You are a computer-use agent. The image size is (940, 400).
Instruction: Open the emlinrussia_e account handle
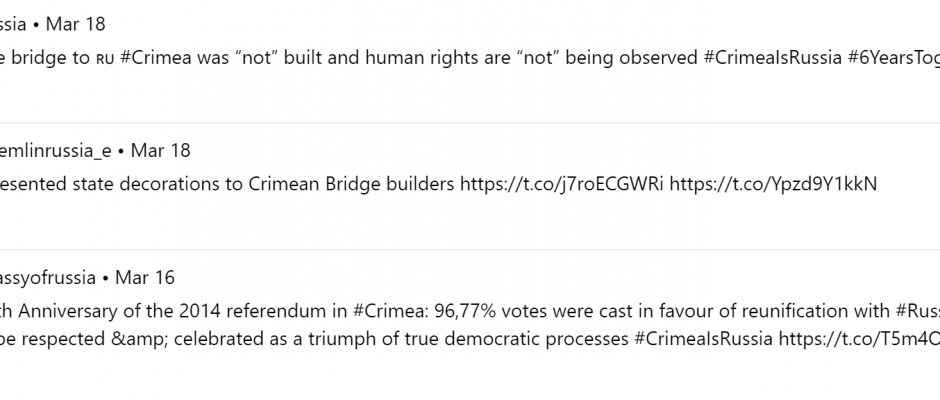55,151
